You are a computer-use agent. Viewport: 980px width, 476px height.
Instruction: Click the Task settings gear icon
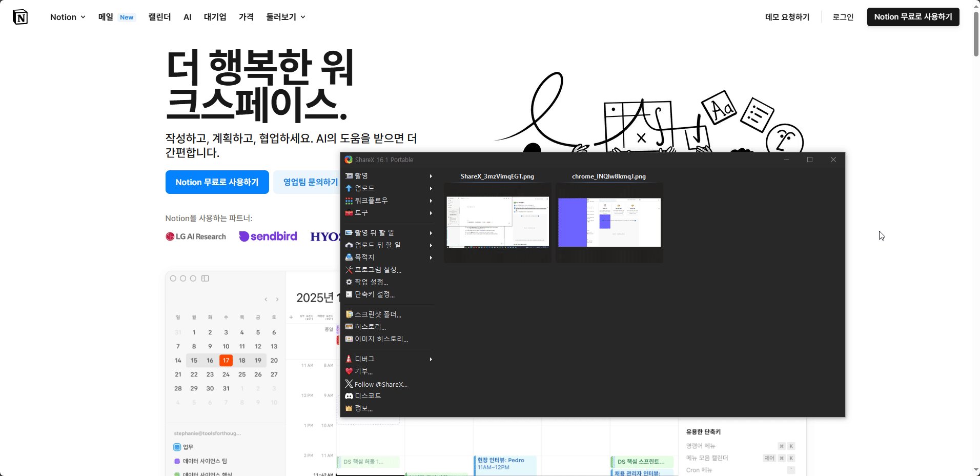point(349,282)
